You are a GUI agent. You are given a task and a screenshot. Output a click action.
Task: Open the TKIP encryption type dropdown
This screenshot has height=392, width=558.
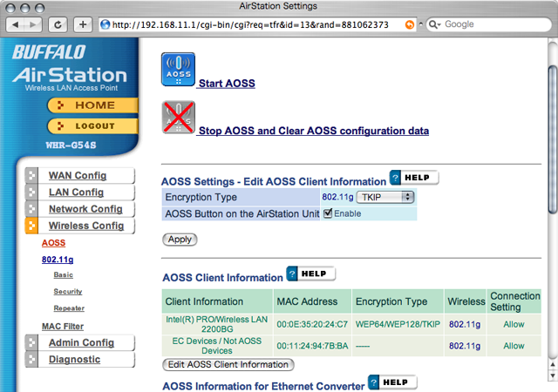click(x=385, y=197)
